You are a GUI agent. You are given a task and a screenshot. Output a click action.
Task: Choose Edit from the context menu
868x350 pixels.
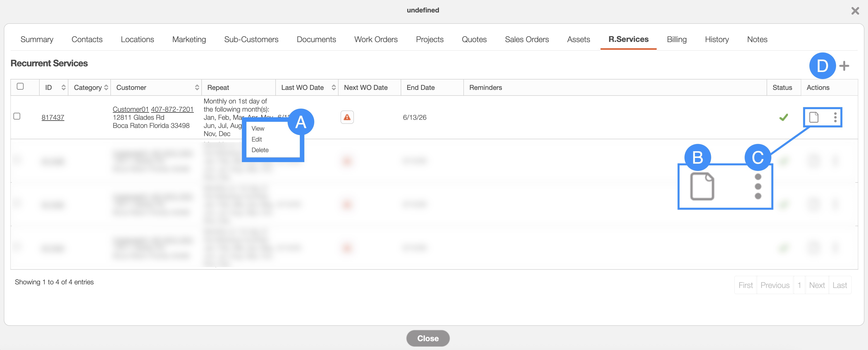[256, 139]
